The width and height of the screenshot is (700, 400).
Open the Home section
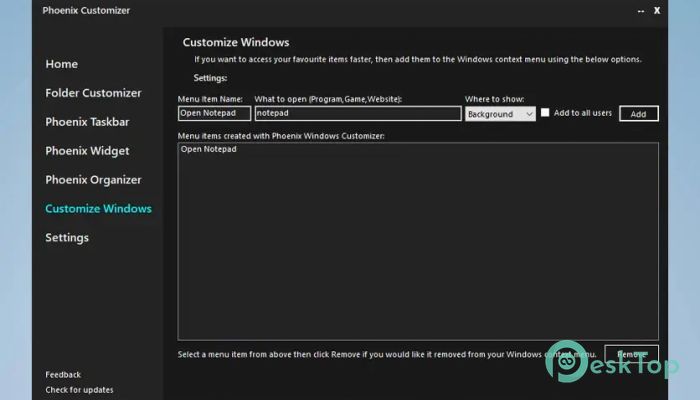coord(62,64)
